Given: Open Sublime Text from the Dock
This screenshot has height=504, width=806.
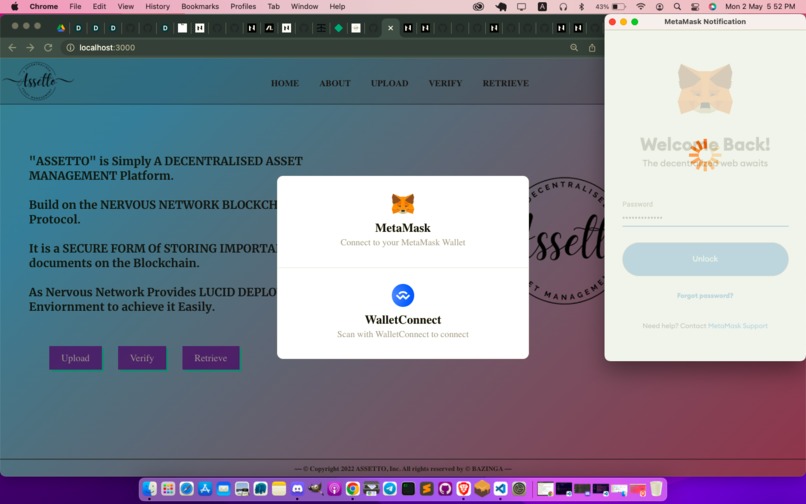Looking at the screenshot, I should point(427,488).
